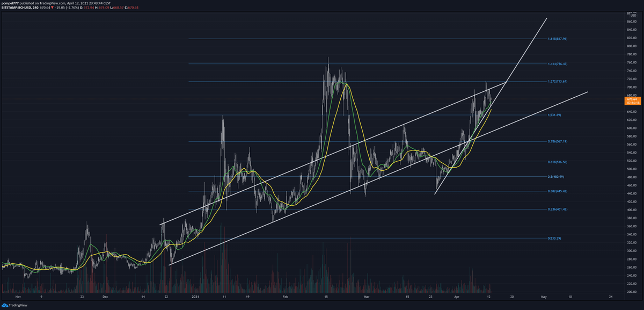Click 860.00 on the price axis

(631, 21)
